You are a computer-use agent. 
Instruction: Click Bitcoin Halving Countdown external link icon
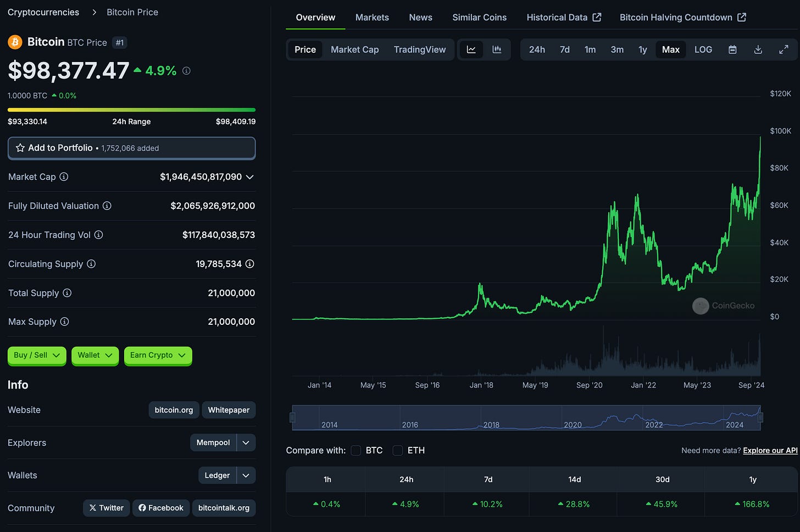tap(742, 17)
